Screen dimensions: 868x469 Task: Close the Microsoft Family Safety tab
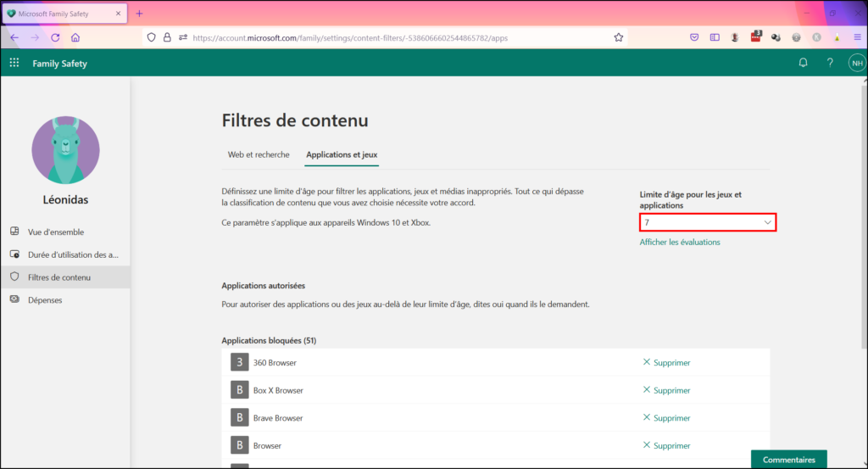pos(118,14)
